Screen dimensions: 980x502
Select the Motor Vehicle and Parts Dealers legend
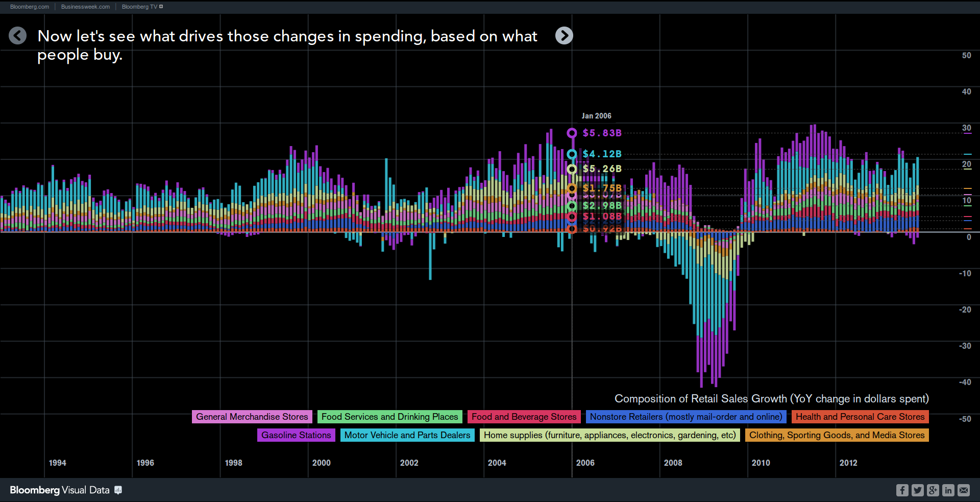pyautogui.click(x=407, y=435)
